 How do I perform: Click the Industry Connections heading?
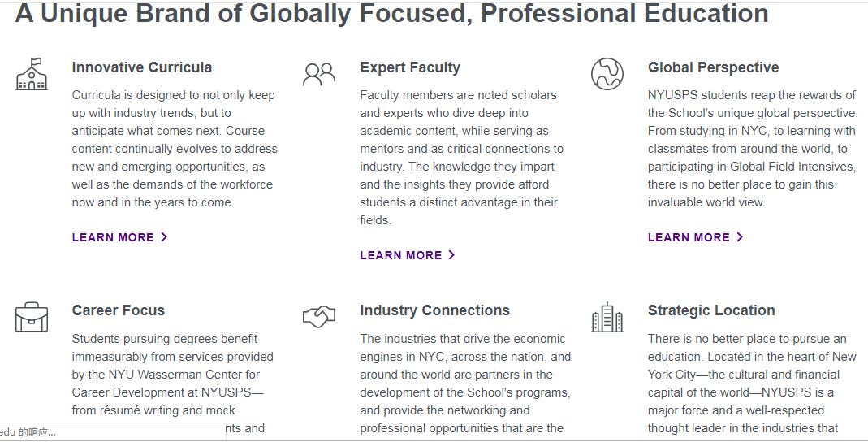434,310
